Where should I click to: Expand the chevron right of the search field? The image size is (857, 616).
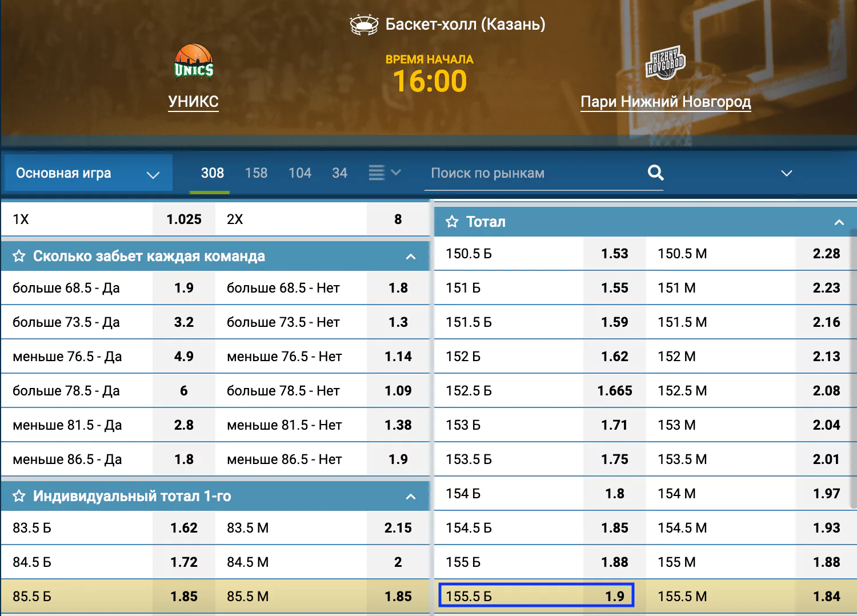[x=787, y=173]
